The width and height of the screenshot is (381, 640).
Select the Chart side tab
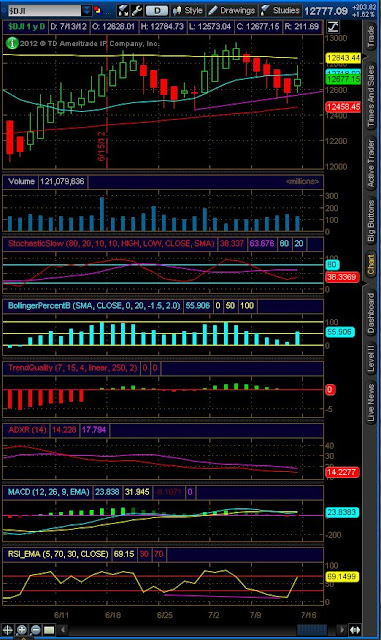371,264
